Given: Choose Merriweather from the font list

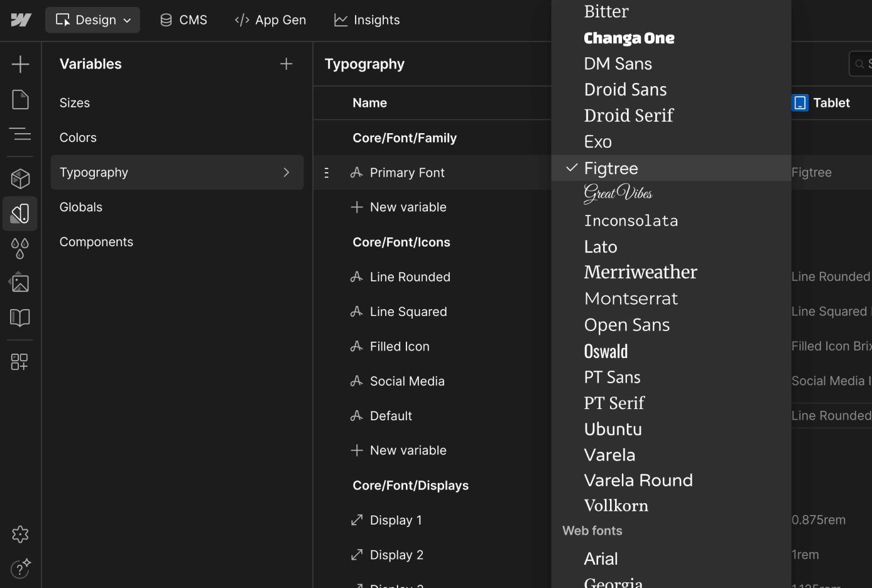Looking at the screenshot, I should pos(640,272).
